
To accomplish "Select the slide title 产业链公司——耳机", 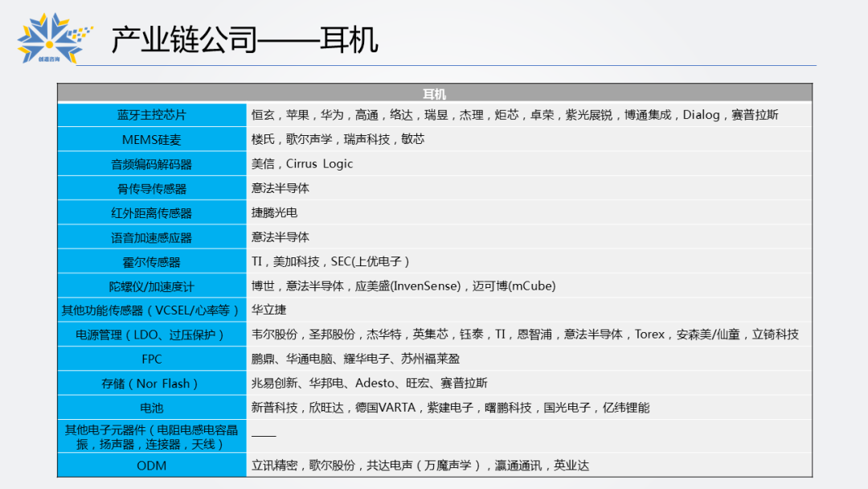I will [x=244, y=40].
